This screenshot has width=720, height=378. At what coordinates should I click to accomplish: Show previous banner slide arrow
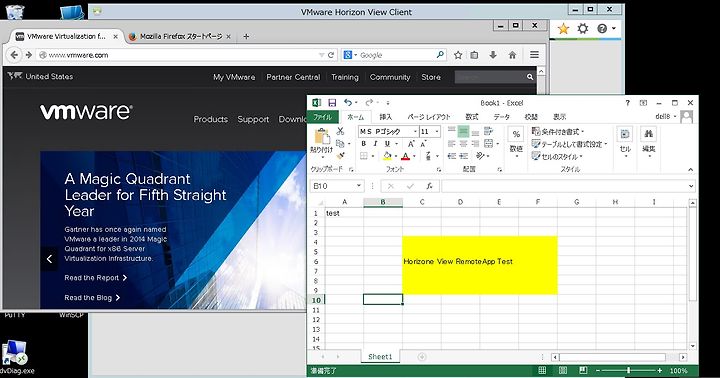[x=49, y=259]
